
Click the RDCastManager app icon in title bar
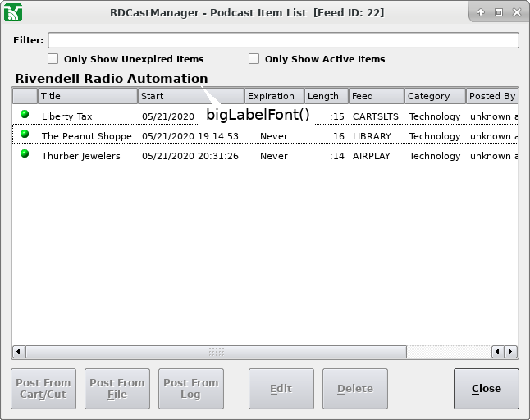[13, 12]
